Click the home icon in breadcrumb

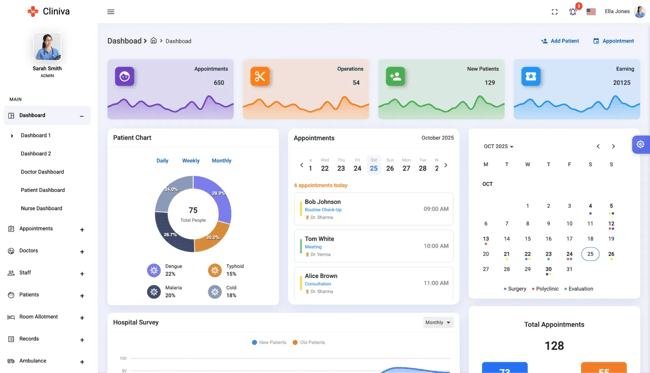point(153,41)
